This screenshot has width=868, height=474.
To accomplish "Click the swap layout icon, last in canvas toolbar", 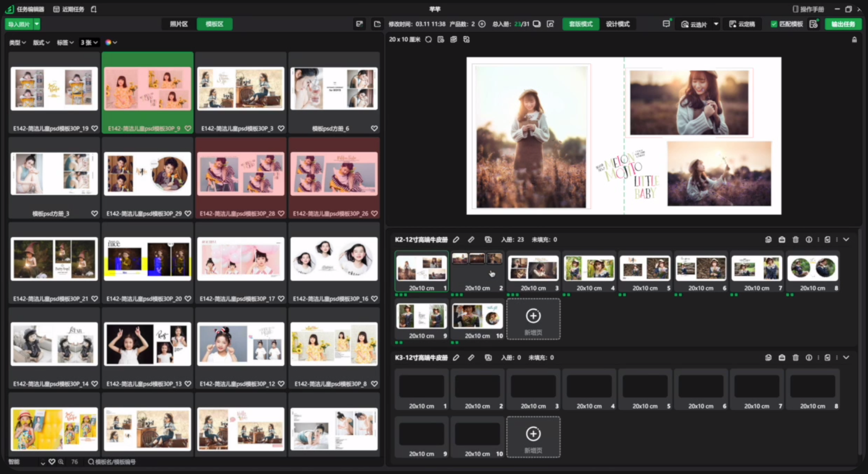I will (x=466, y=40).
